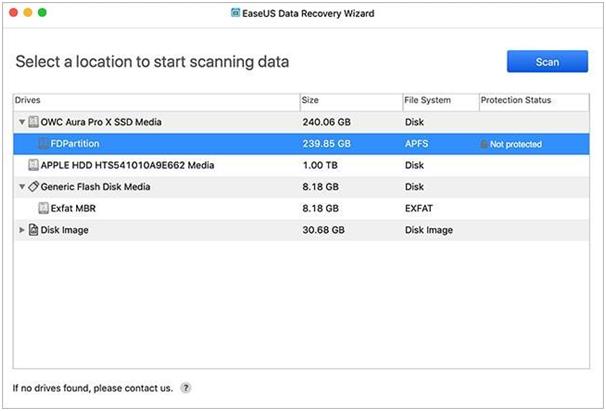Click the APPLE HDD drive icon
The image size is (606, 411).
point(34,165)
